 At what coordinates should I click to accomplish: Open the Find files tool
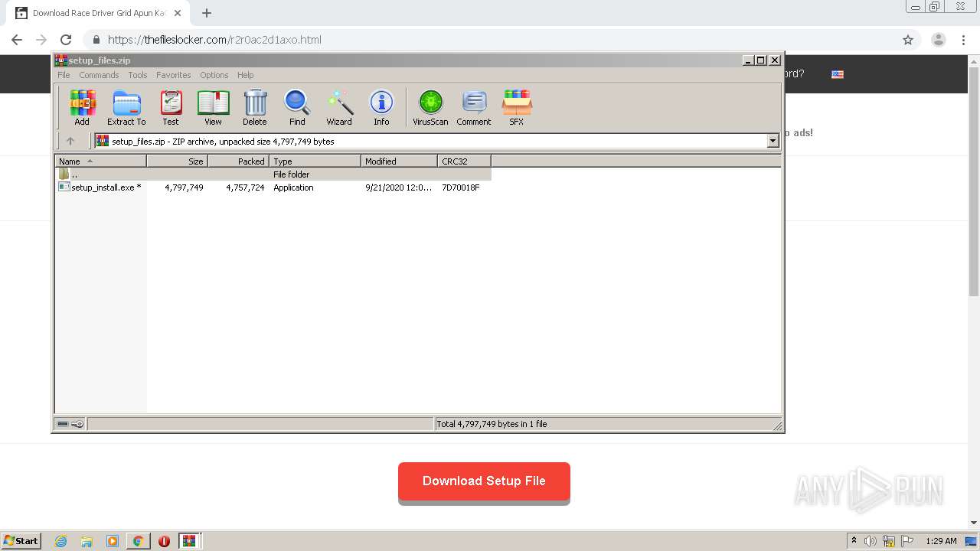coord(297,107)
